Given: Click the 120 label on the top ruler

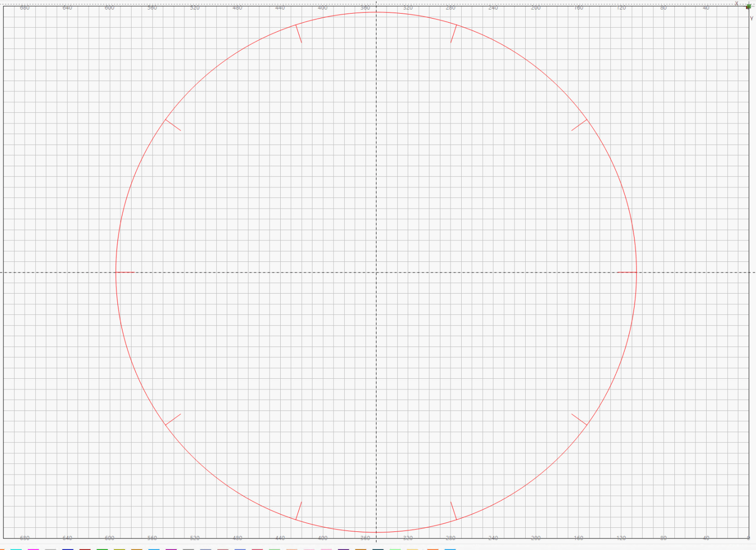Looking at the screenshot, I should pyautogui.click(x=621, y=8).
